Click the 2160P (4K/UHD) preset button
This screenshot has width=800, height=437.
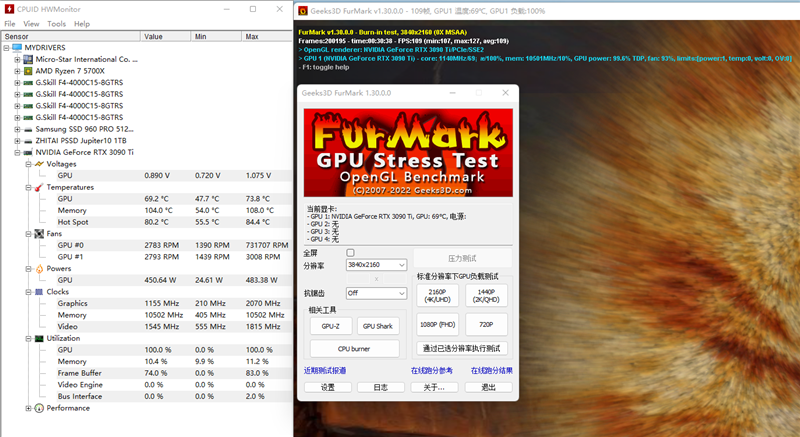coord(437,295)
